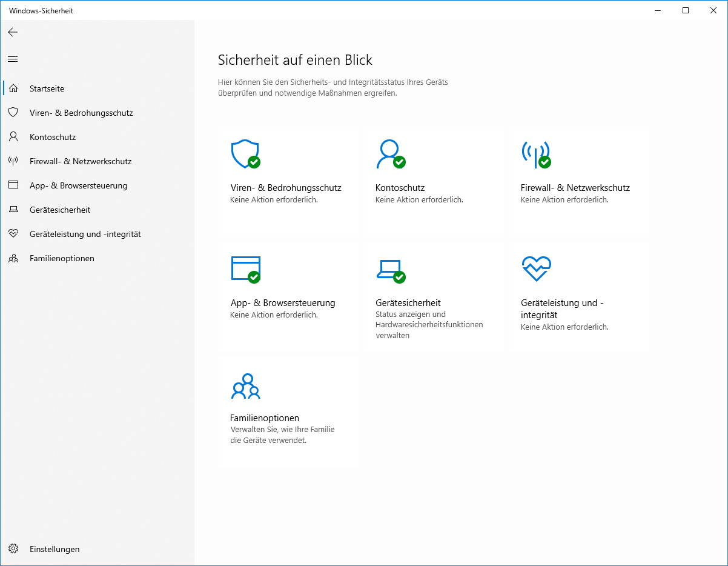Go to Kontoschutz in sidebar
This screenshot has height=566, width=728.
[98, 137]
